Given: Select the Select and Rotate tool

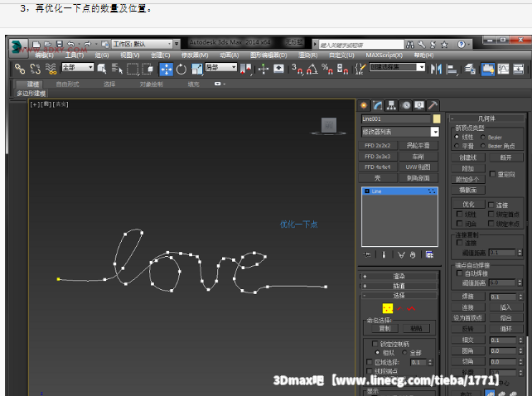Looking at the screenshot, I should pos(181,69).
